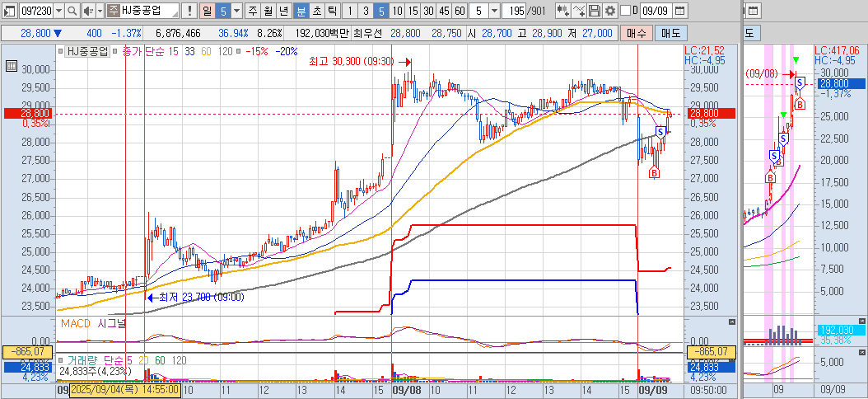Screen dimensions: 868x399
Task: Click the window layout icon left of the stock code
Action: [9, 11]
